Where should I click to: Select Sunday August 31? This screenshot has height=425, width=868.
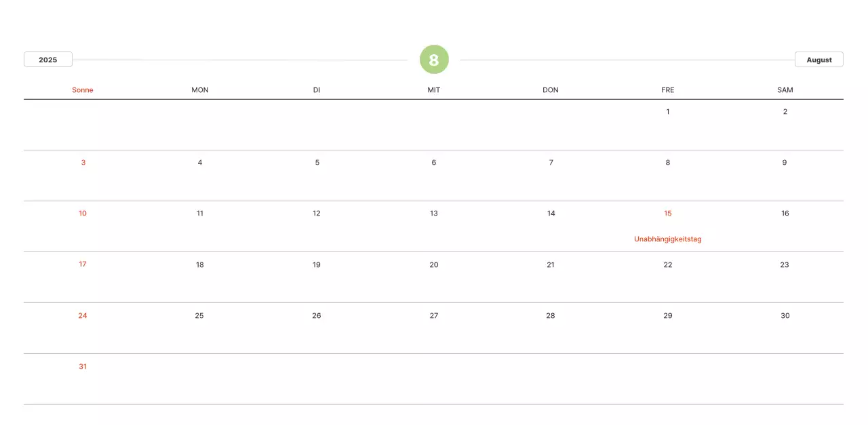click(83, 367)
